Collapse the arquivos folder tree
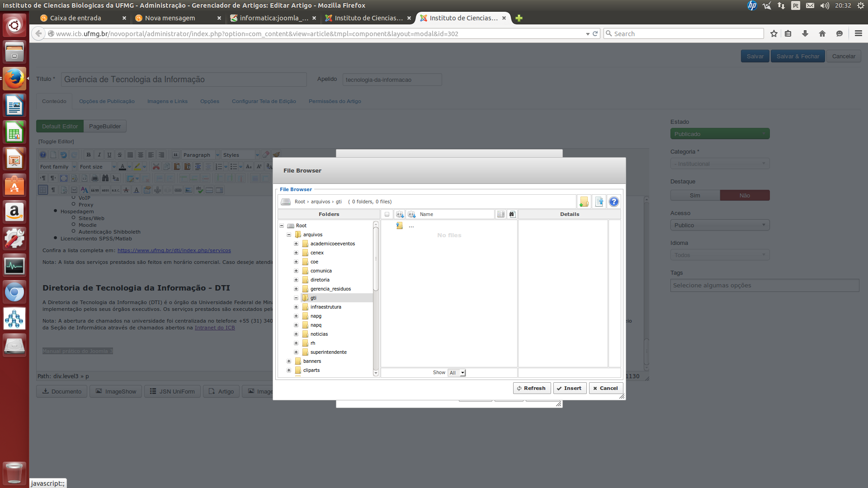The height and width of the screenshot is (488, 868). click(x=289, y=235)
